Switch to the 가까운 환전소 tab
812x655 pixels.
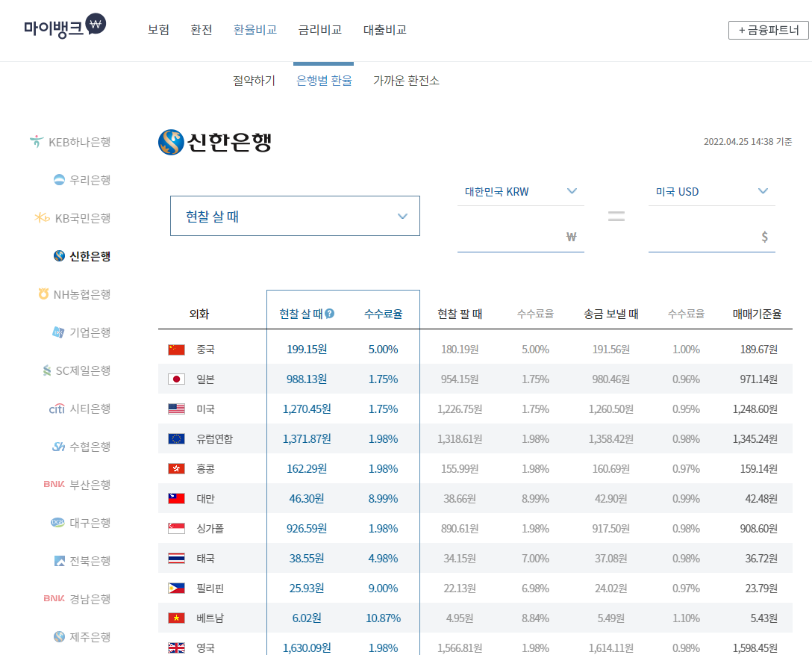tap(407, 81)
